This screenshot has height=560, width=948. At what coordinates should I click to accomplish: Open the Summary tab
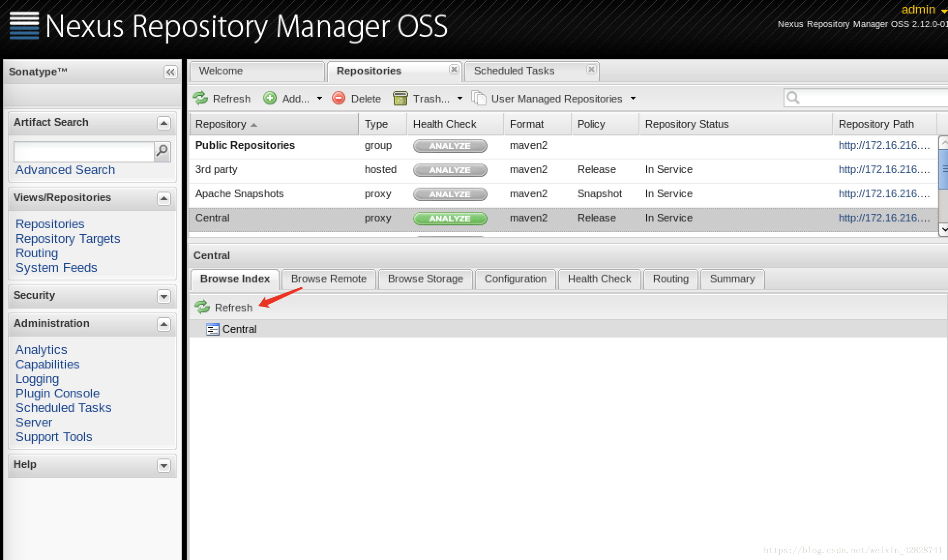point(732,279)
